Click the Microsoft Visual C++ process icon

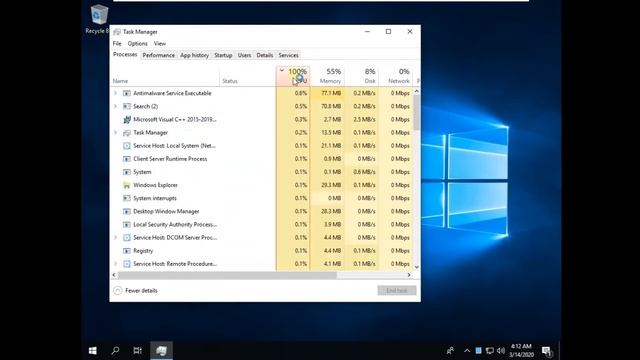(127, 120)
